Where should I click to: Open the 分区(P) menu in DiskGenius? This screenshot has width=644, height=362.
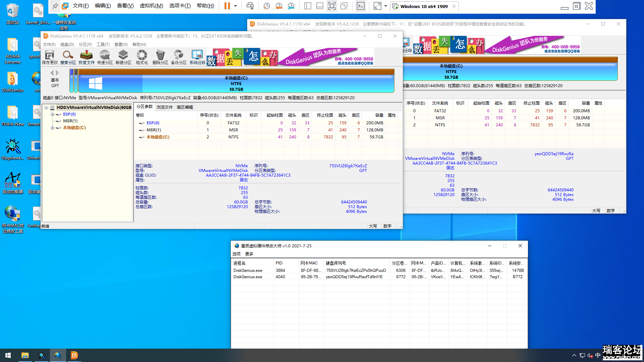point(85,44)
